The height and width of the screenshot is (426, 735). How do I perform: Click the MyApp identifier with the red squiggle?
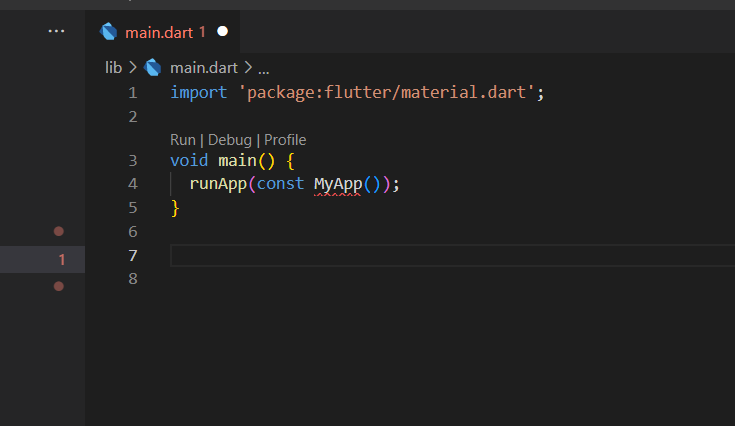(338, 184)
